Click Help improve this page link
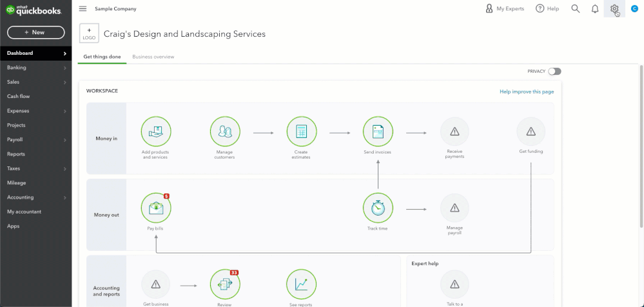 (527, 92)
